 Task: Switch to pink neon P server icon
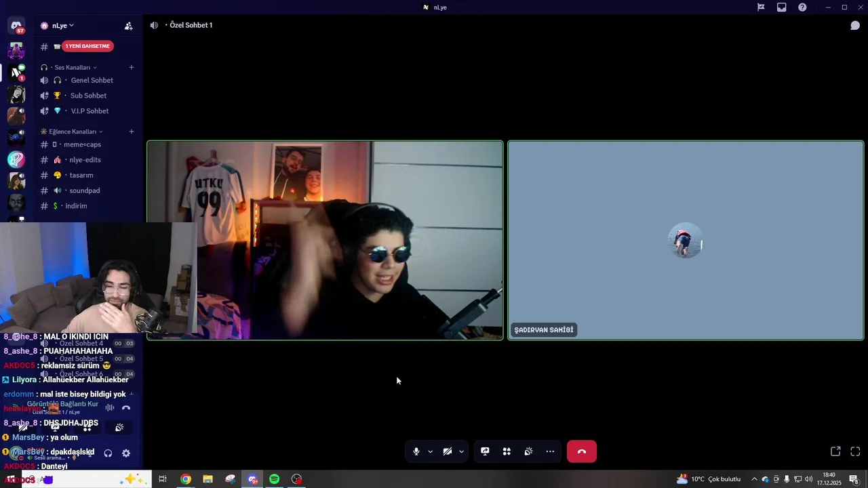[x=16, y=160]
